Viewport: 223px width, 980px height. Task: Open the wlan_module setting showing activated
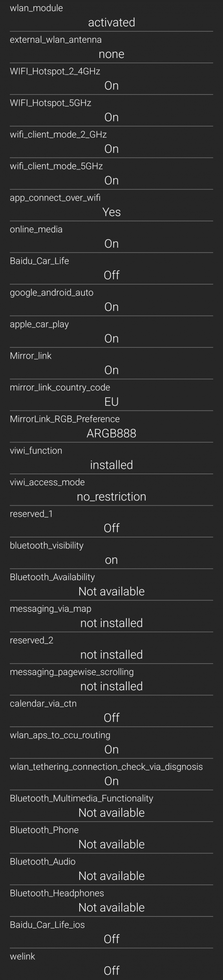tap(111, 16)
